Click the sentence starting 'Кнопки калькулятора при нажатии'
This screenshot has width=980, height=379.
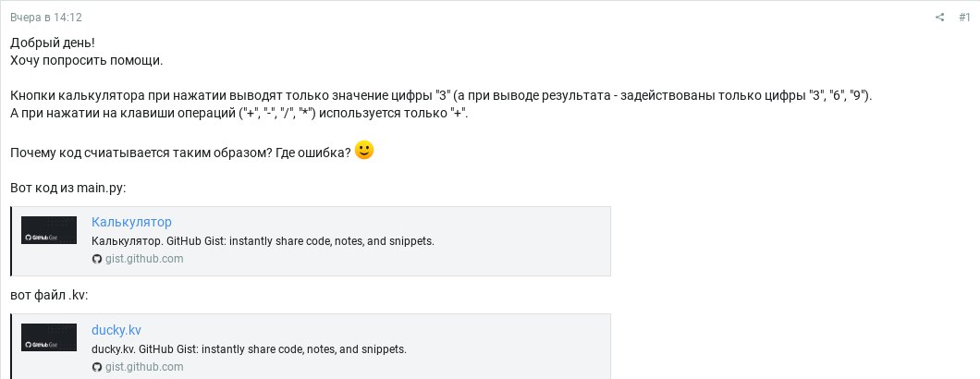[441, 97]
